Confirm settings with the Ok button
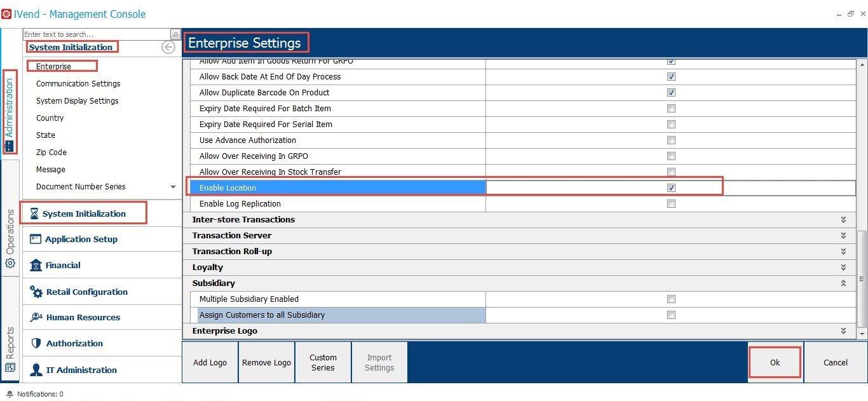 point(775,362)
